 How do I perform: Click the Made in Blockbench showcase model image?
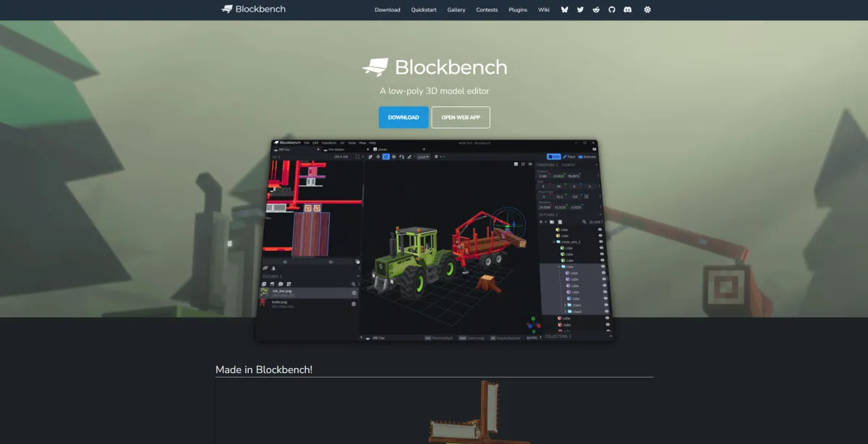click(435, 411)
